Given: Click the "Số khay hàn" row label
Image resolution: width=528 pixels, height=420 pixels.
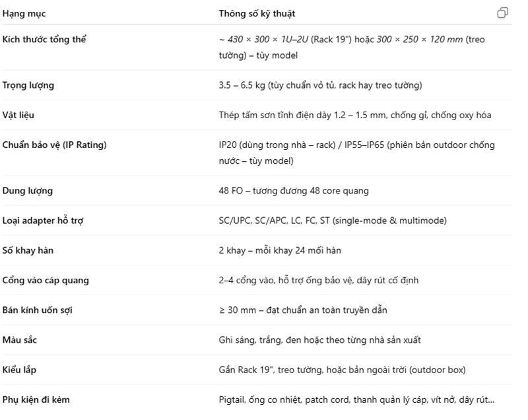Looking at the screenshot, I should point(28,250).
